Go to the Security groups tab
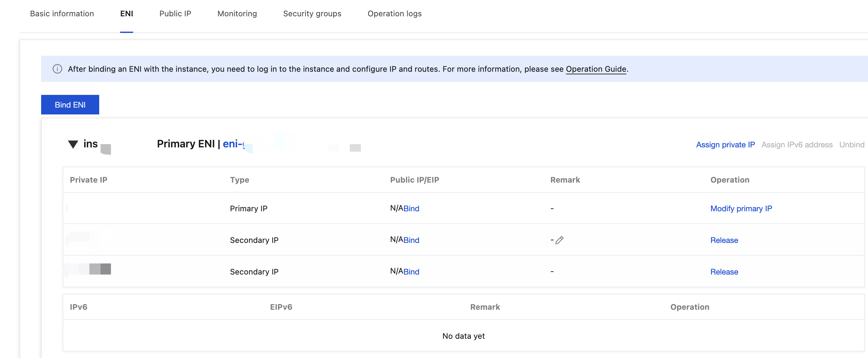This screenshot has width=868, height=358. 312,13
